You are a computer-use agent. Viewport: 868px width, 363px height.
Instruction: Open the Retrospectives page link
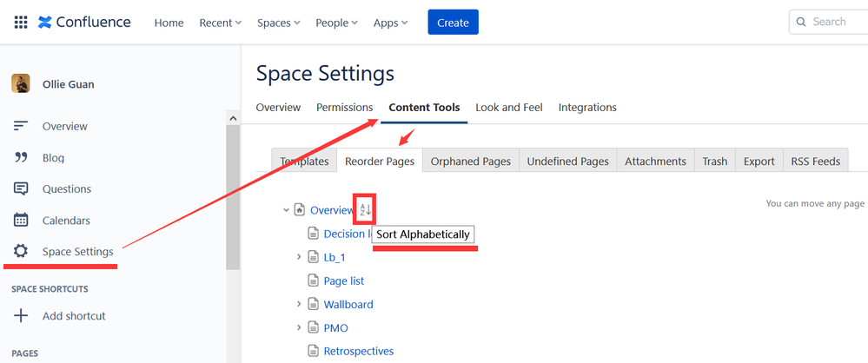point(359,351)
